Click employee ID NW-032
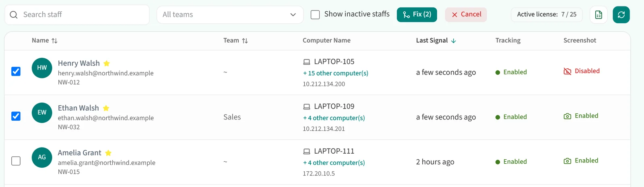Viewport: 644px width, 187px height. point(69,127)
